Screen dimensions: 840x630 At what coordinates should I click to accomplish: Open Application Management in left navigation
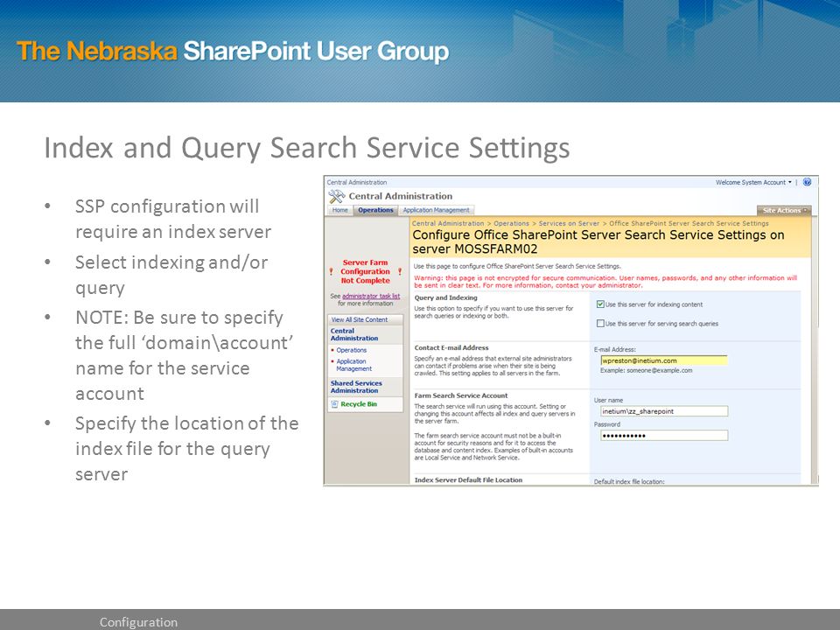tap(354, 365)
